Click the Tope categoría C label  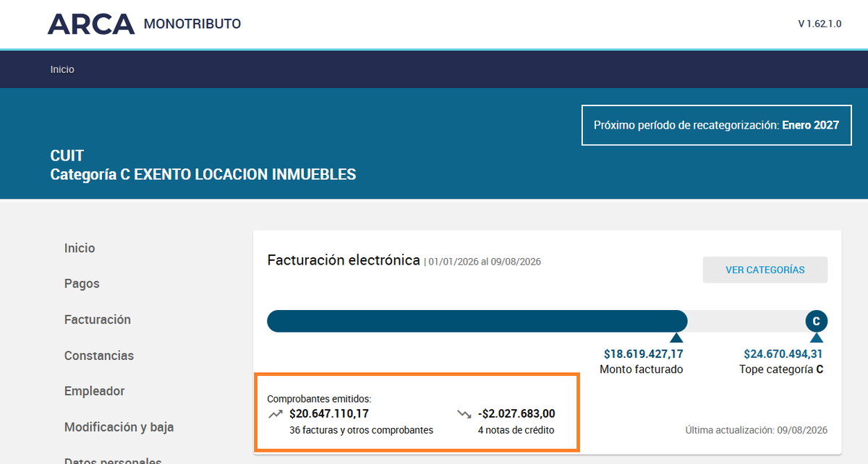click(x=781, y=369)
